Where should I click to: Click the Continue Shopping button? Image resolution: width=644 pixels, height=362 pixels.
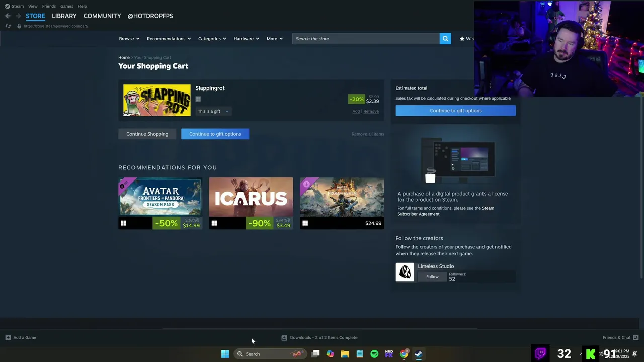click(x=147, y=134)
